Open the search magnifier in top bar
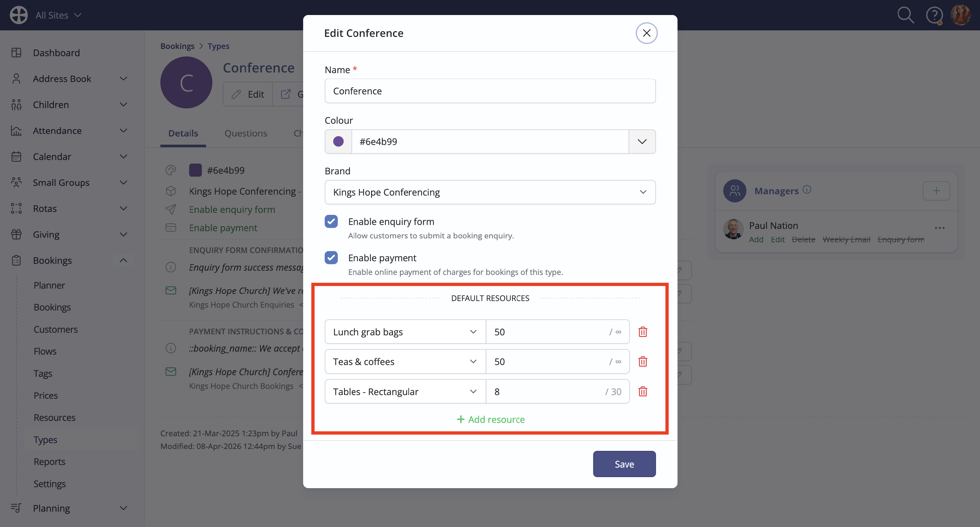This screenshot has width=980, height=527. pyautogui.click(x=906, y=15)
